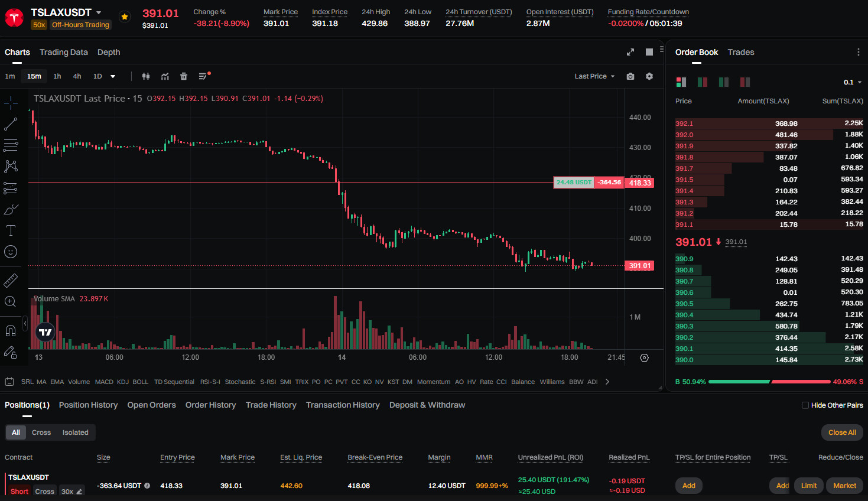Click the Close All button
This screenshot has height=501, width=868.
842,432
